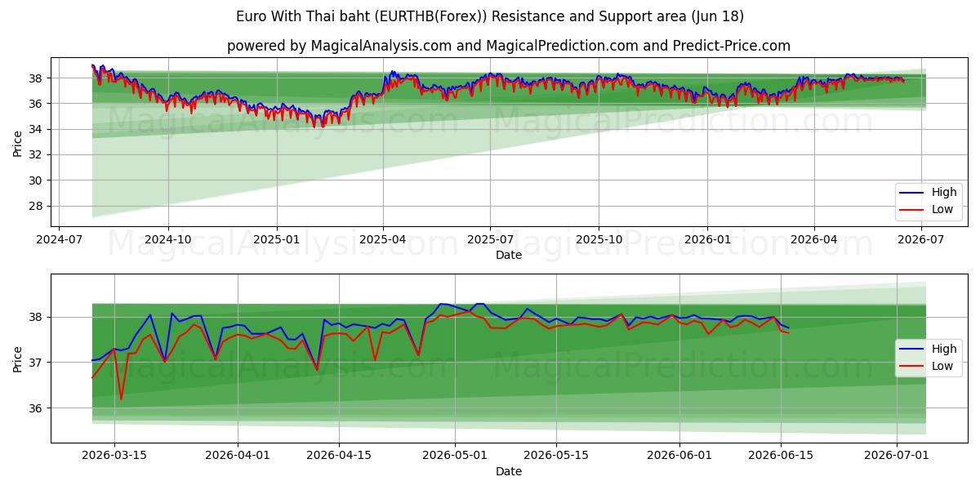Select the bottom chart x-axis label 2026-04-01
This screenshot has height=490, width=980.
click(x=238, y=457)
